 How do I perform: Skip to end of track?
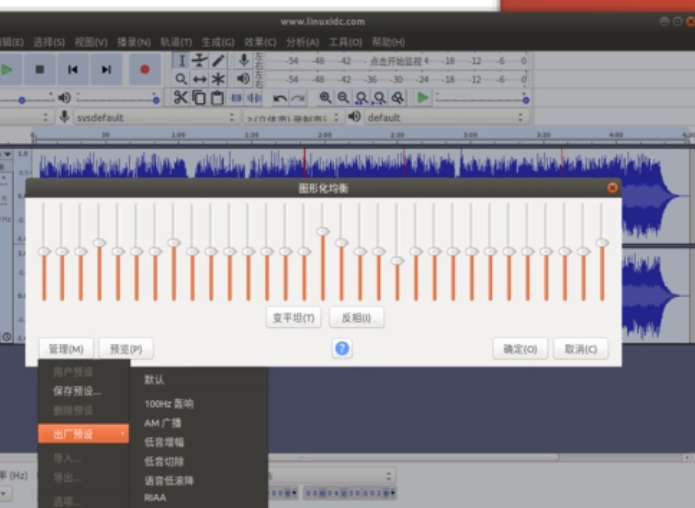pos(106,70)
